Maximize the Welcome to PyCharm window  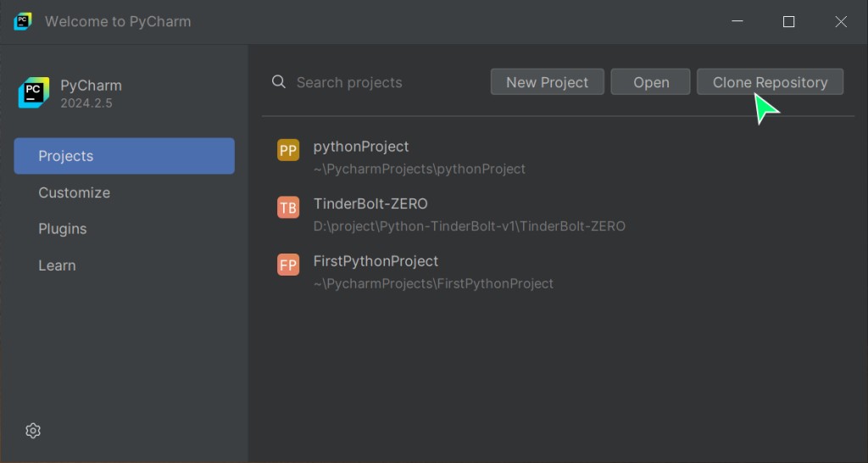(788, 22)
